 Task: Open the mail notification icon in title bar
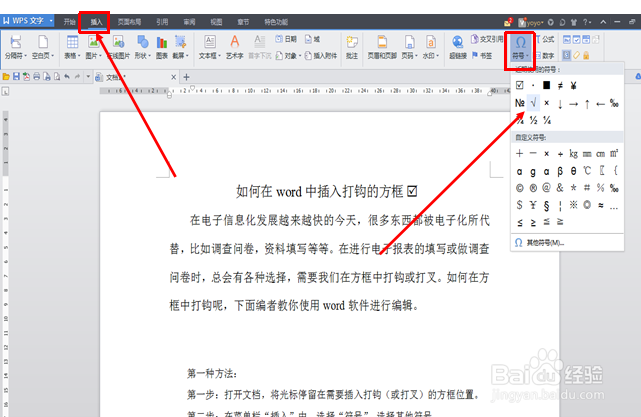508,22
